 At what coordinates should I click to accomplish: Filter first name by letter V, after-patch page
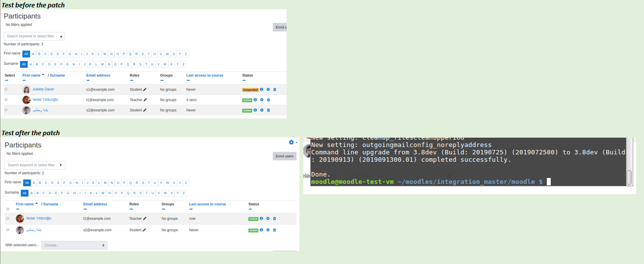[162, 182]
